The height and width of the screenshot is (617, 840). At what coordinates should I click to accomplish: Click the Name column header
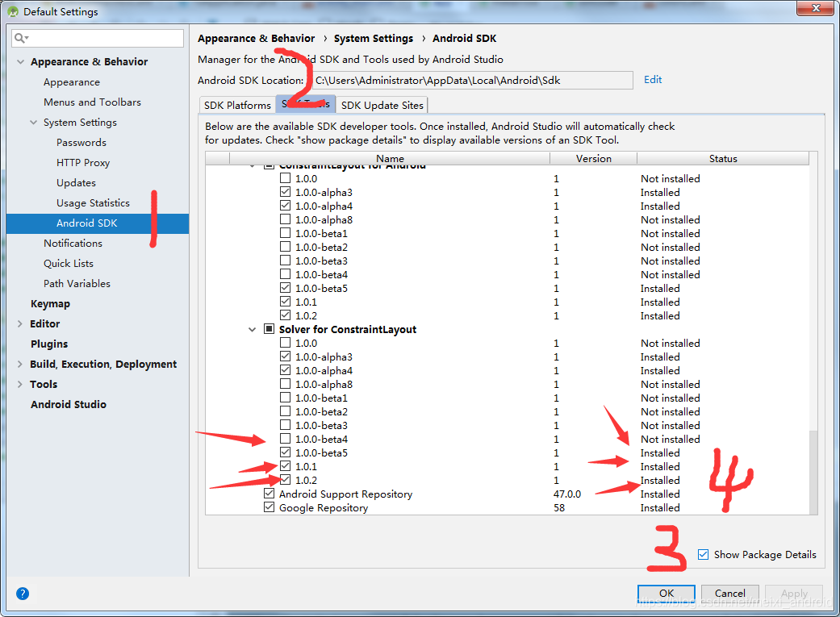tap(390, 159)
